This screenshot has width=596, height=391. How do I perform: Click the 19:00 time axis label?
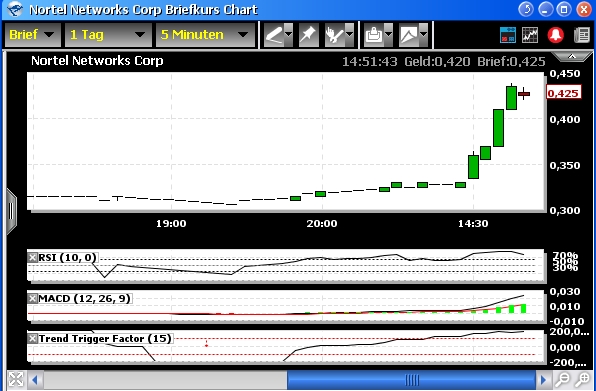point(171,223)
